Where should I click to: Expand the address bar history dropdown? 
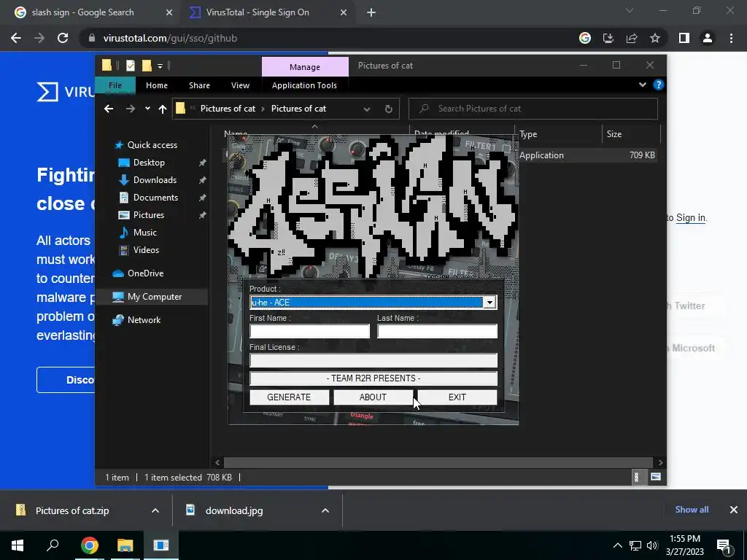tap(367, 109)
